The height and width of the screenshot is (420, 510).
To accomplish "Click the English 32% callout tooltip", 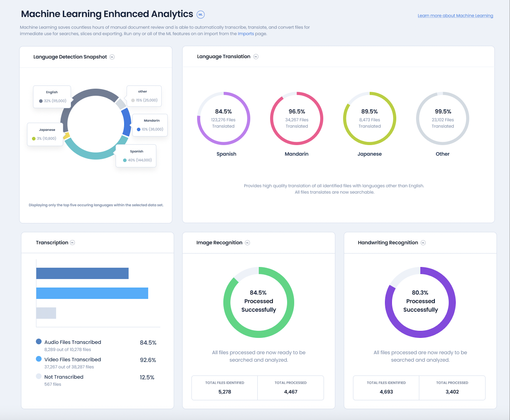I will pos(52,96).
